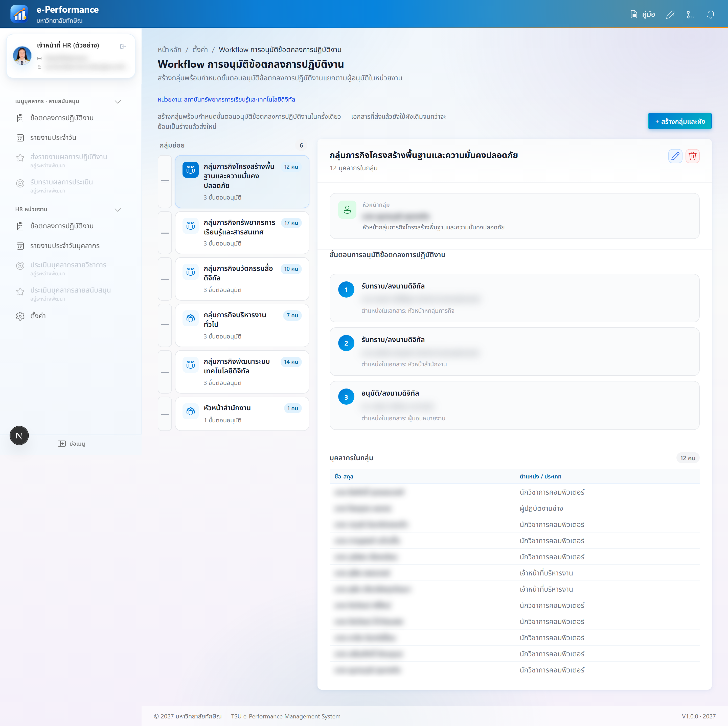This screenshot has width=728, height=726.
Task: Click drag handle beside กลุ่มภารกิจบริหารงานทั่วไป group
Action: [165, 325]
